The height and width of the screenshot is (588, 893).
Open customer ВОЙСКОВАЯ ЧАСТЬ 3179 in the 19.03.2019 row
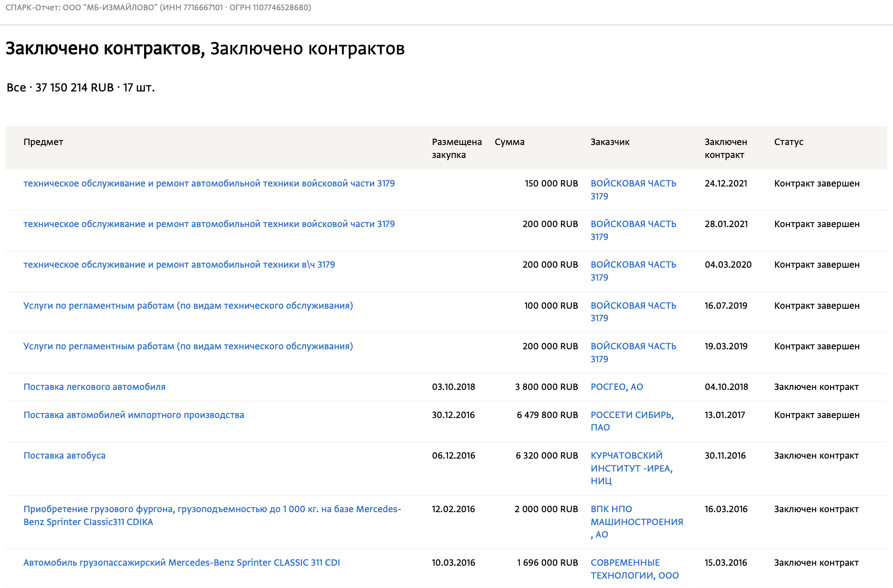(x=633, y=352)
